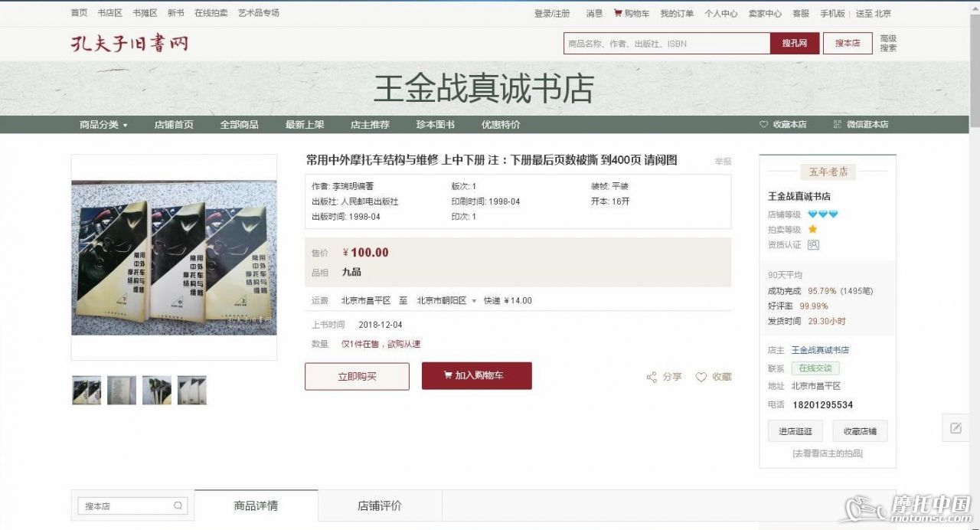The image size is (980, 530).
Task: Open 艺术品专场 in the top bar
Action: click(259, 13)
